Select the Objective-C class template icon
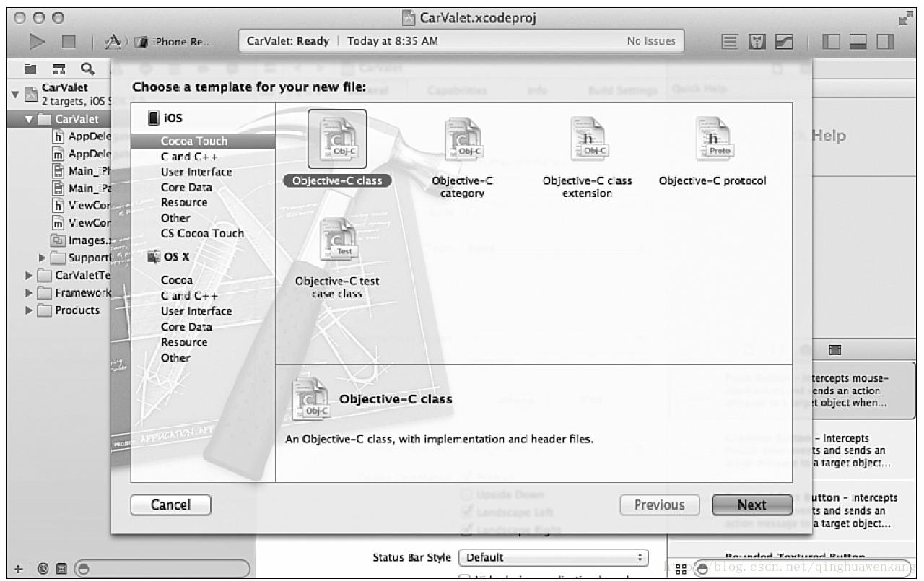Screen dimensions: 924x581 [x=337, y=139]
